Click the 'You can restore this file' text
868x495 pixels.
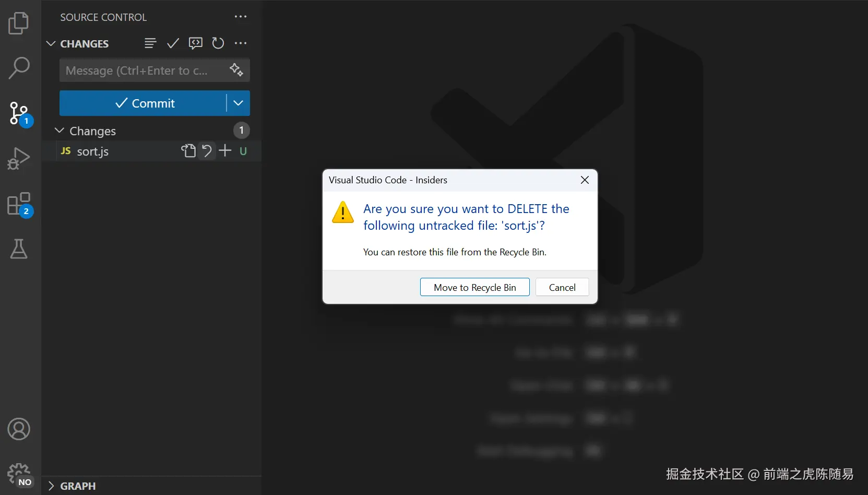tap(455, 252)
